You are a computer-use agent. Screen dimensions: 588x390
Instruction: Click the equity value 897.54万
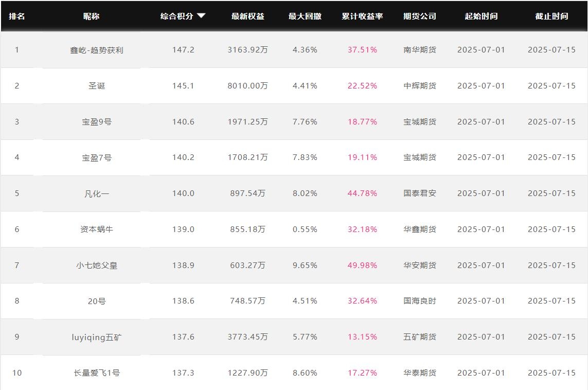click(x=248, y=193)
